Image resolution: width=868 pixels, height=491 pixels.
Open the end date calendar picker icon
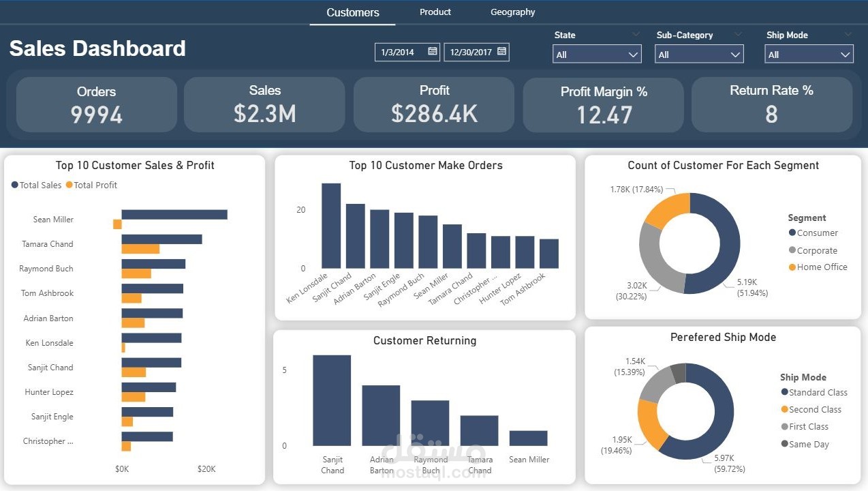click(501, 52)
